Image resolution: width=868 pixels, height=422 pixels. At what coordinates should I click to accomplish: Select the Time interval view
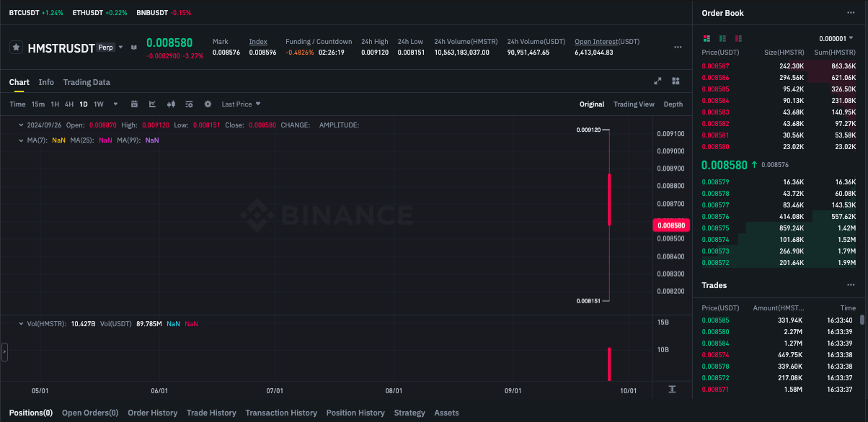click(x=17, y=104)
